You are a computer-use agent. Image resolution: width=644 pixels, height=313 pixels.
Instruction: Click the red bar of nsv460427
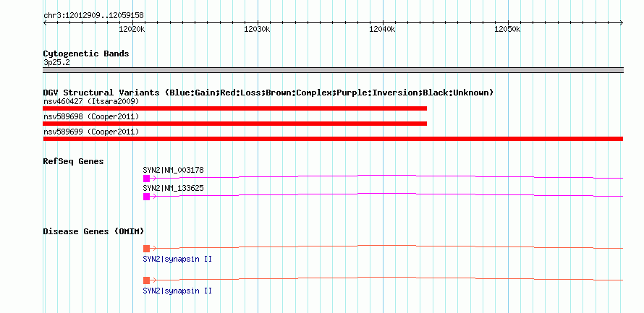pos(235,108)
